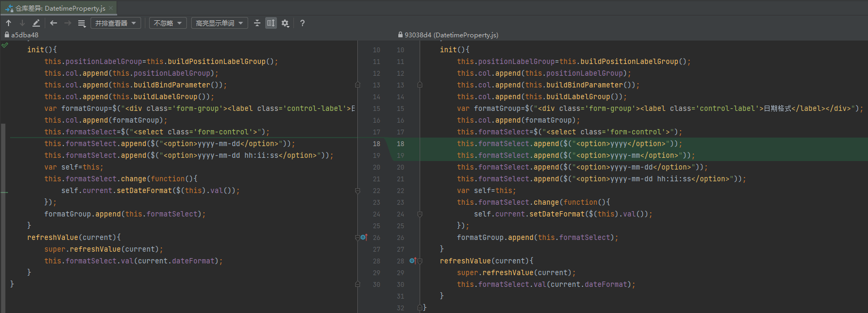Collapse code fold at left line 13
Screen dimensions: 868x313
coord(357,85)
